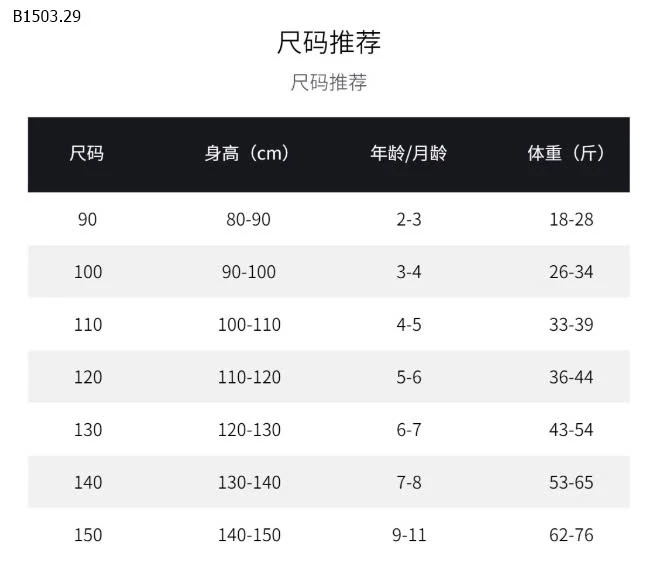Screen dimensions: 666x587
Task: Click size 120 in the 尺码 column
Action: [88, 377]
